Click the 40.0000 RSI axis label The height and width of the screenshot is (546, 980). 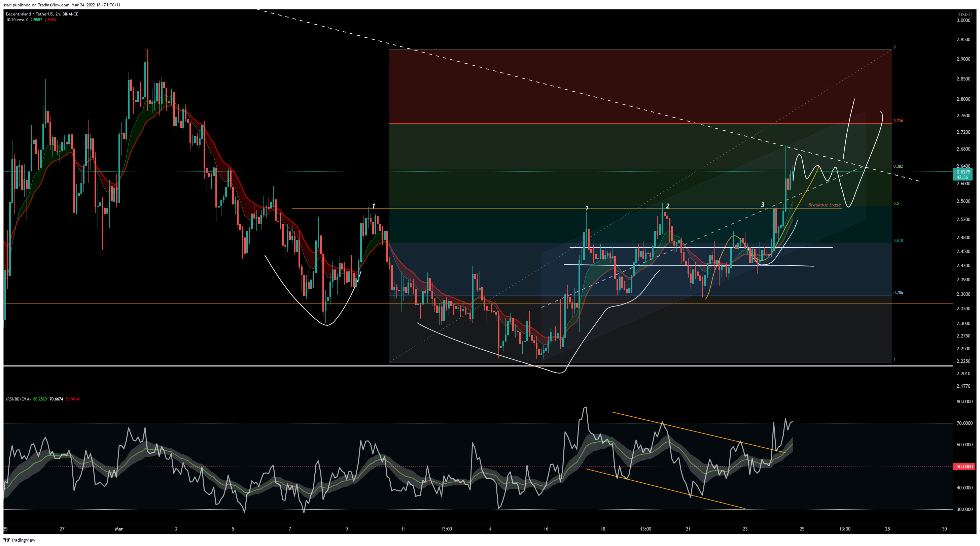pyautogui.click(x=964, y=488)
